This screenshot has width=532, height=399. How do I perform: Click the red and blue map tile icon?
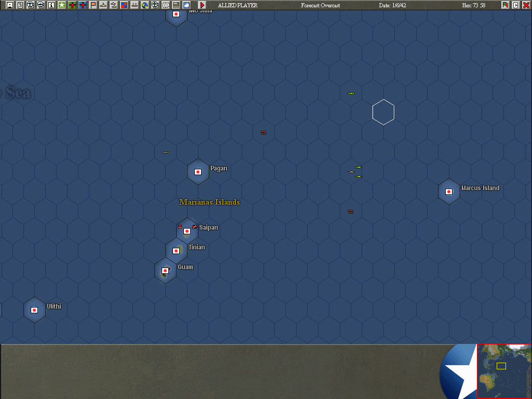coord(124,5)
